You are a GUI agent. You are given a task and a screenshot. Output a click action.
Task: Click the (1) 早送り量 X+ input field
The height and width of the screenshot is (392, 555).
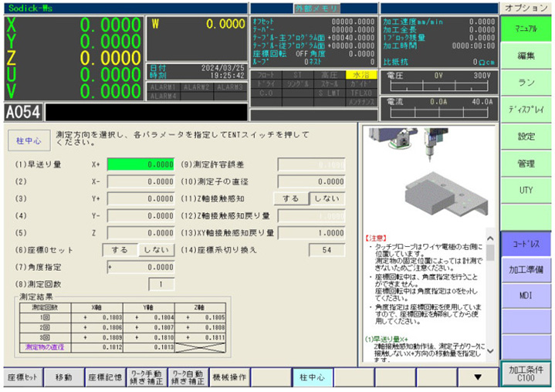140,164
